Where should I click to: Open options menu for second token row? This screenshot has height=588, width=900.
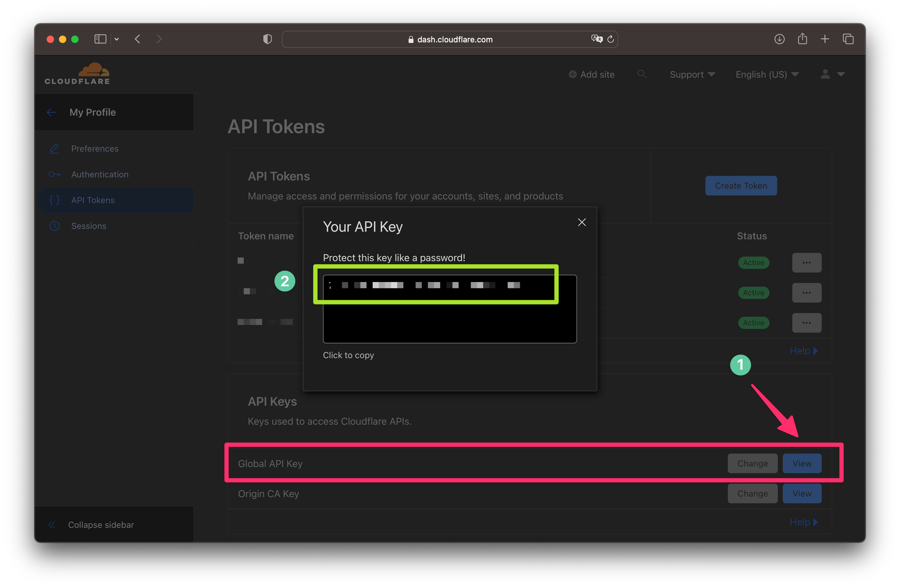coord(806,293)
